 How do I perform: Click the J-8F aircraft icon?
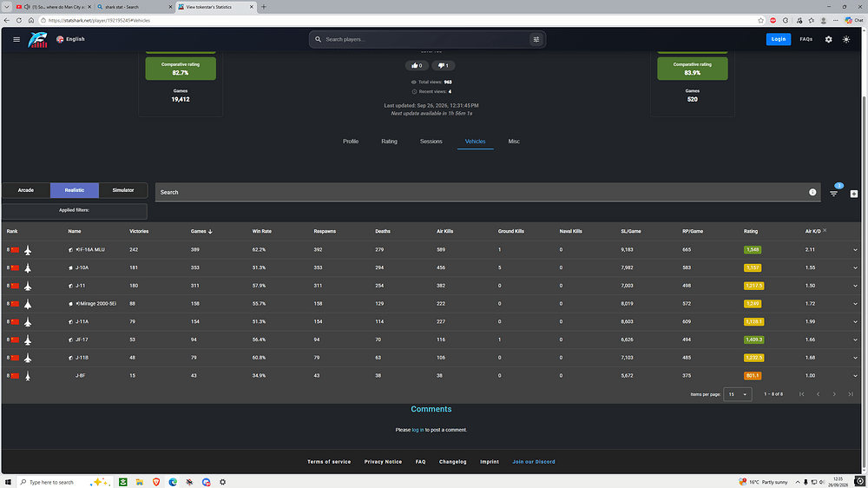[28, 376]
